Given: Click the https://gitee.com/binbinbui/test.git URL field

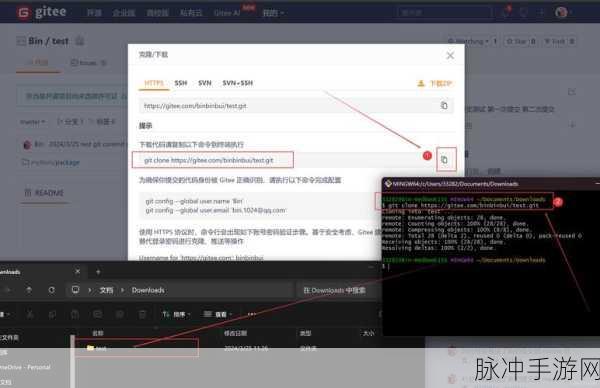Looking at the screenshot, I should (296, 106).
